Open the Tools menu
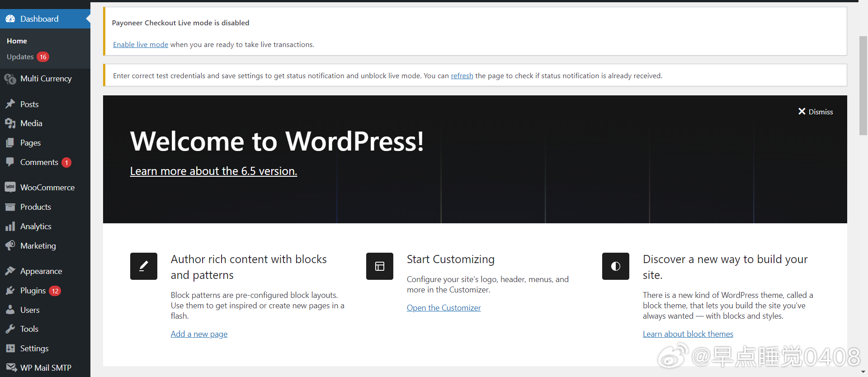Viewport: 868px width, 377px height. [45, 329]
